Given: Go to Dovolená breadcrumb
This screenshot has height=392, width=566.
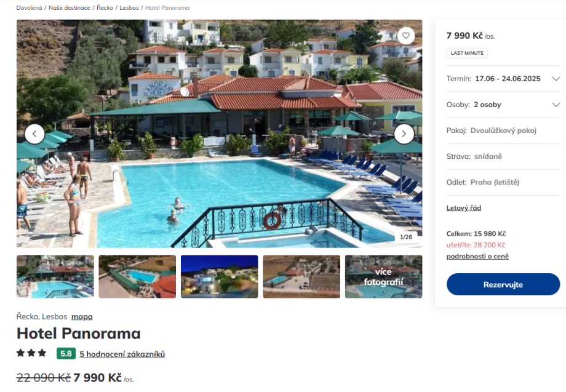Looking at the screenshot, I should tap(30, 7).
